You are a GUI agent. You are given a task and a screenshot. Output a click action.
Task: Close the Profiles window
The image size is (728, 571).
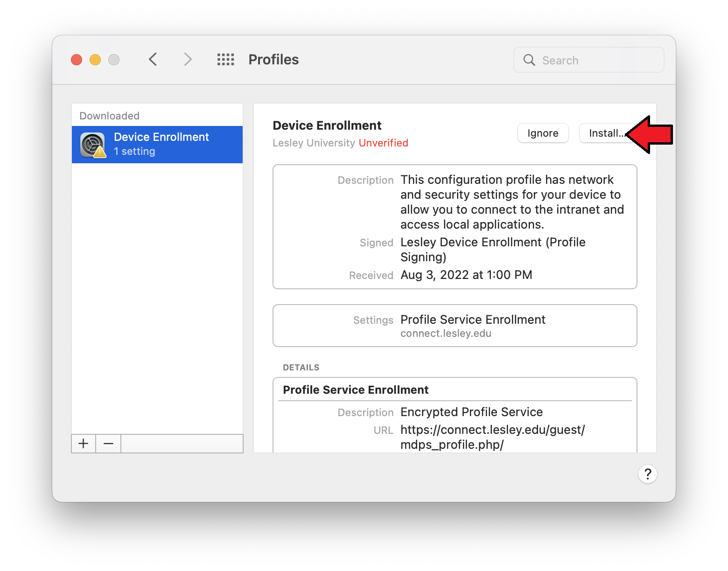pos(77,60)
